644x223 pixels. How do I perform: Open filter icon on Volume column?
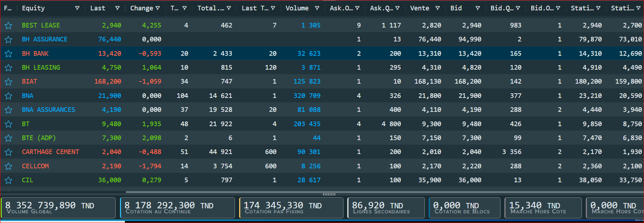317,8
